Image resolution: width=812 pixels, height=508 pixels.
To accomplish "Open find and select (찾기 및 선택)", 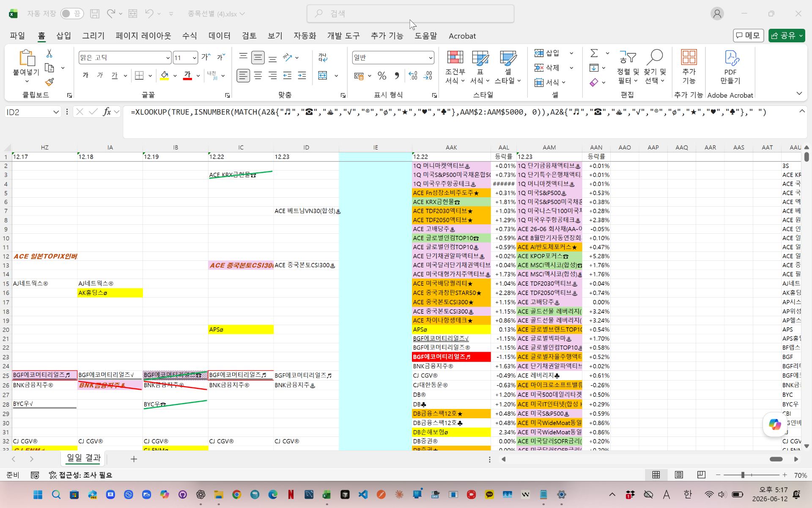I will 655,67.
